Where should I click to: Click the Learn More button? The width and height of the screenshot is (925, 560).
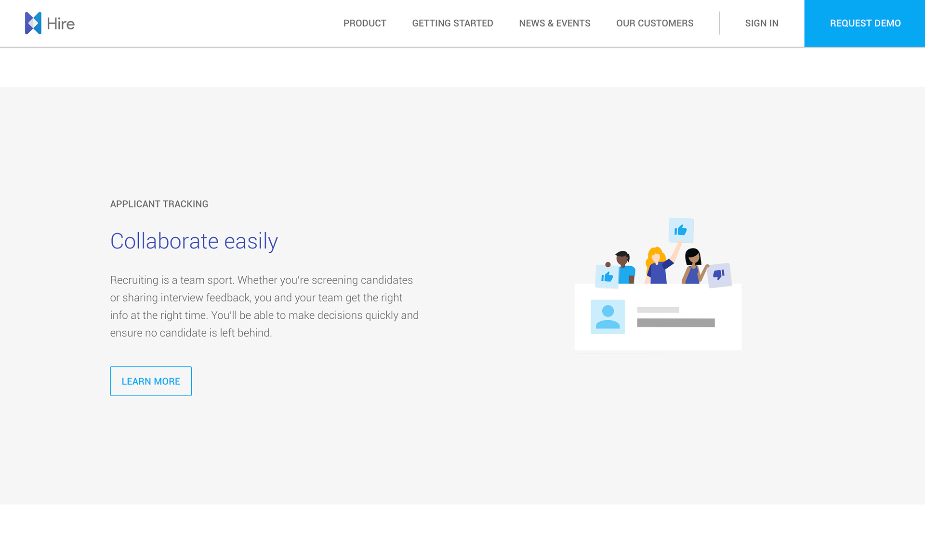coord(151,381)
